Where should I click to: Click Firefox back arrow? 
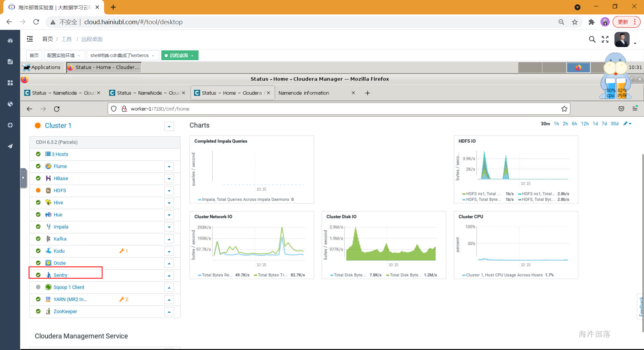tap(30, 109)
